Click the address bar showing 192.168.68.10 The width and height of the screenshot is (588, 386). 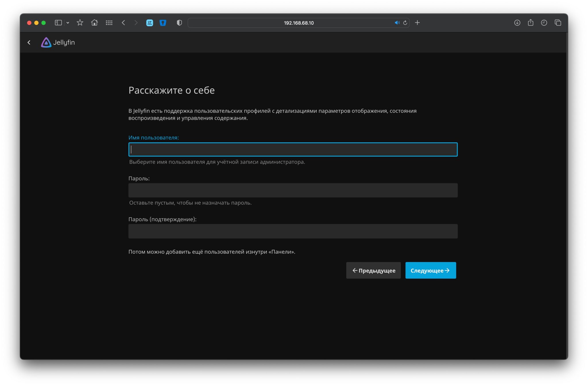click(x=299, y=23)
